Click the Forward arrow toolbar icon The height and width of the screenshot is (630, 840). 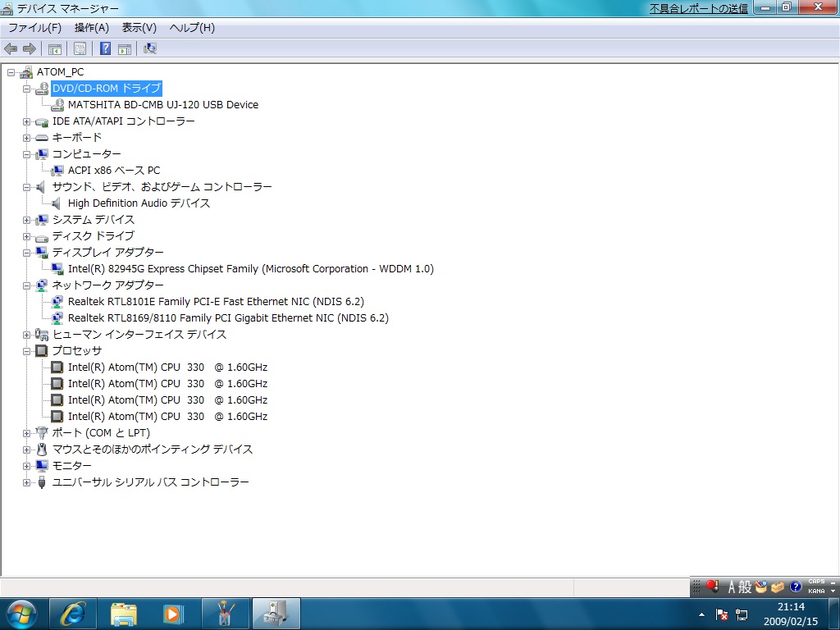[x=30, y=48]
